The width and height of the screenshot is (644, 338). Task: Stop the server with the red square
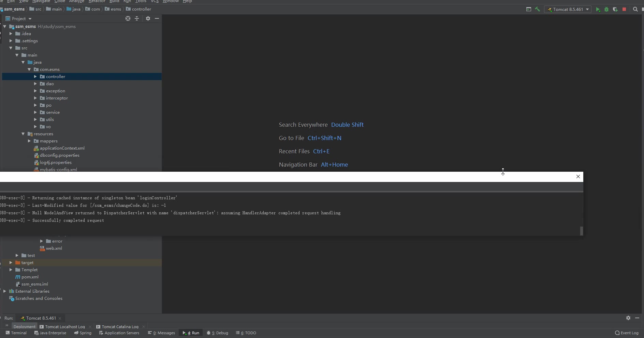[x=624, y=10]
